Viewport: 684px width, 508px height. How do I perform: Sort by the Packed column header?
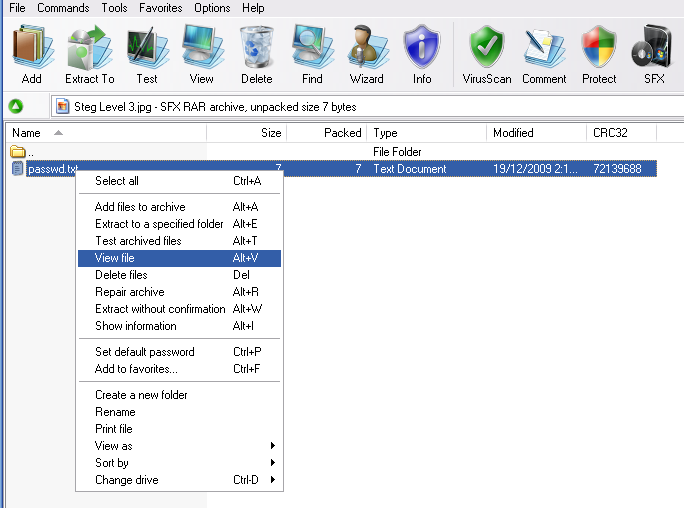coord(327,133)
